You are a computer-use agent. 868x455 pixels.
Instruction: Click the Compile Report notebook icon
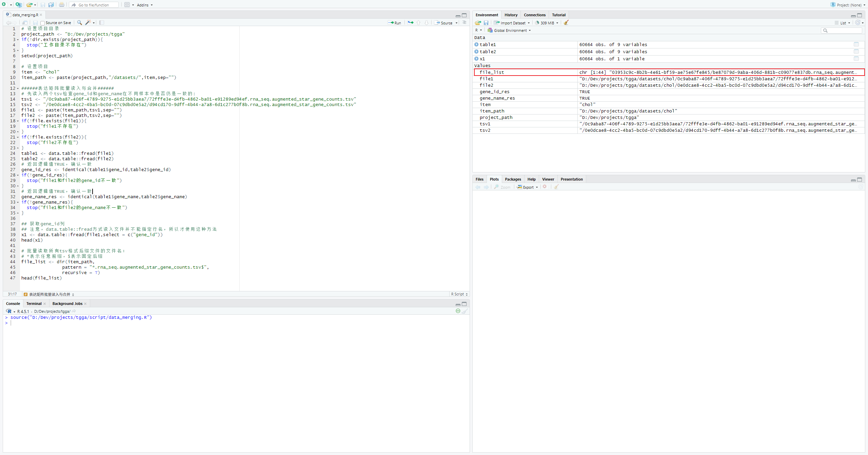coord(102,23)
